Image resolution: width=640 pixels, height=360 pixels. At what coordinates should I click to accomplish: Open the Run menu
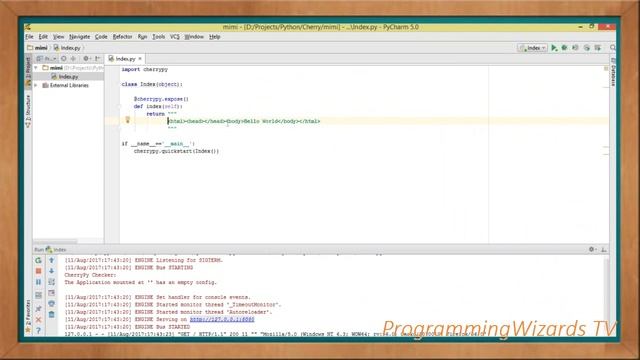(142, 37)
